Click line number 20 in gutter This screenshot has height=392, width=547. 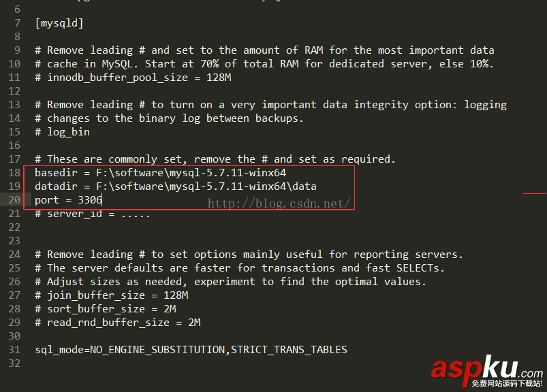coord(14,199)
